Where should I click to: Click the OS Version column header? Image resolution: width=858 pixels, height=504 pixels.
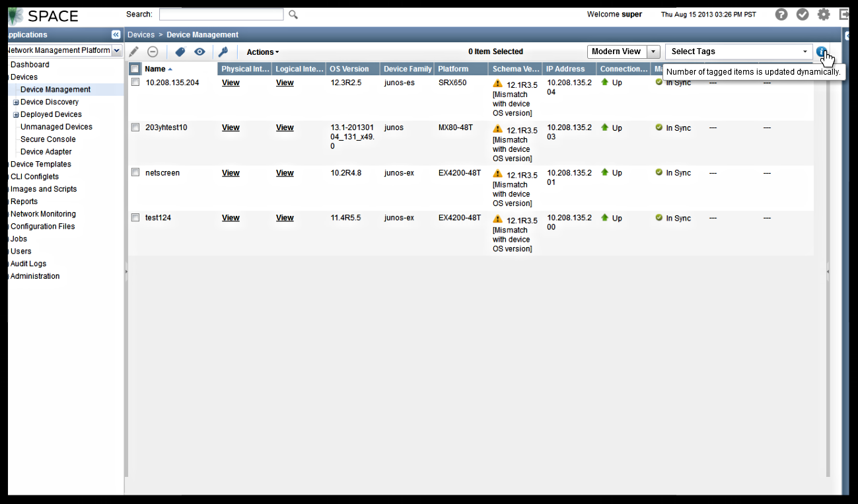point(353,69)
